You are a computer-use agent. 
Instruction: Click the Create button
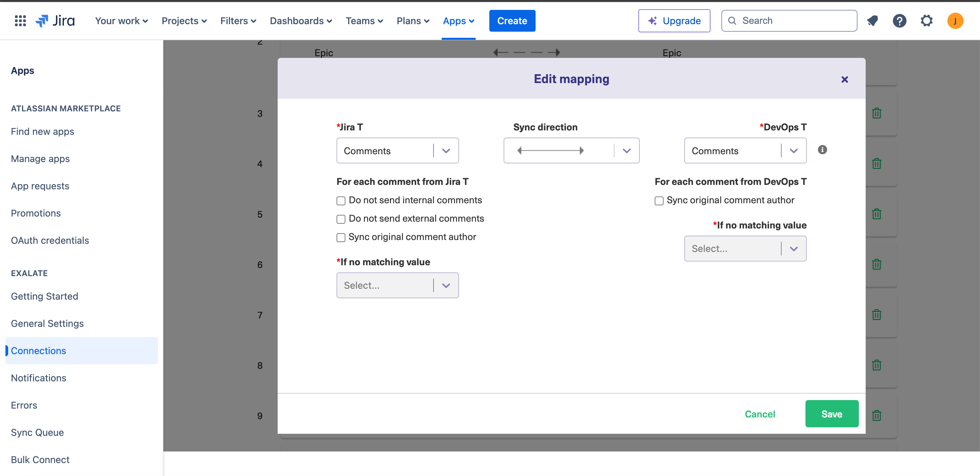pyautogui.click(x=512, y=20)
